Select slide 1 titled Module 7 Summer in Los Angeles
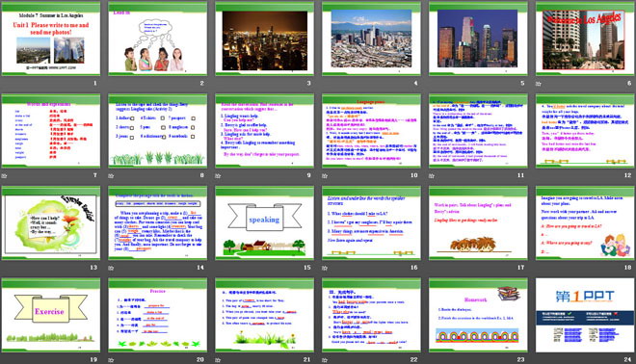The image size is (636, 364). point(51,39)
